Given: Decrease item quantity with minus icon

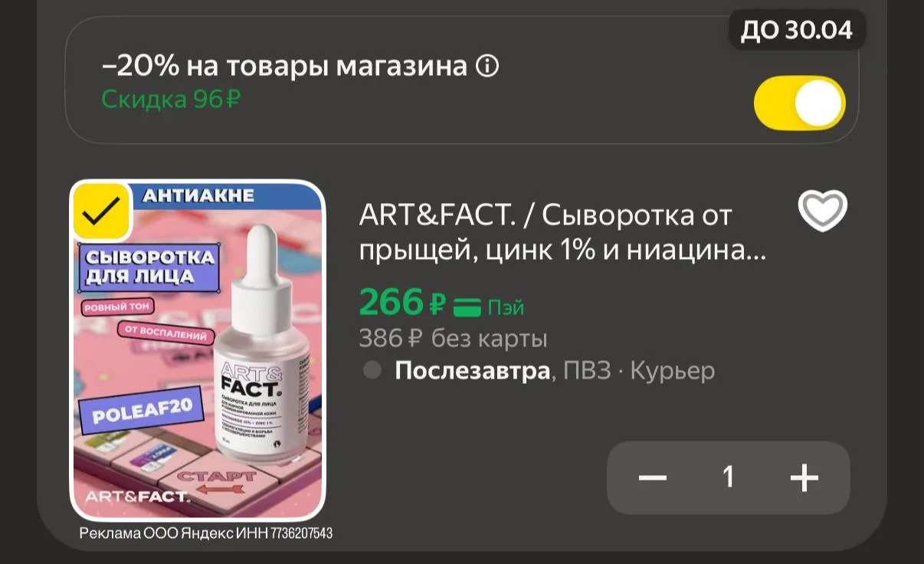Looking at the screenshot, I should click(653, 478).
